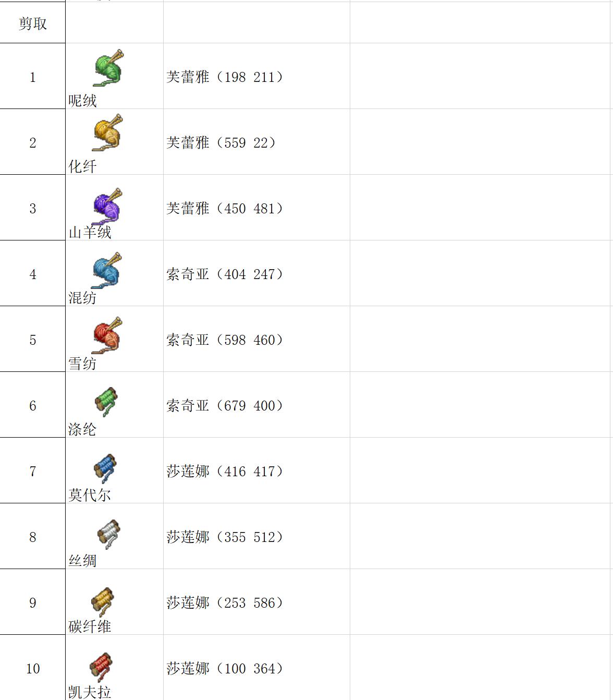Select the blue 混纺 yarn ball icon

[106, 270]
